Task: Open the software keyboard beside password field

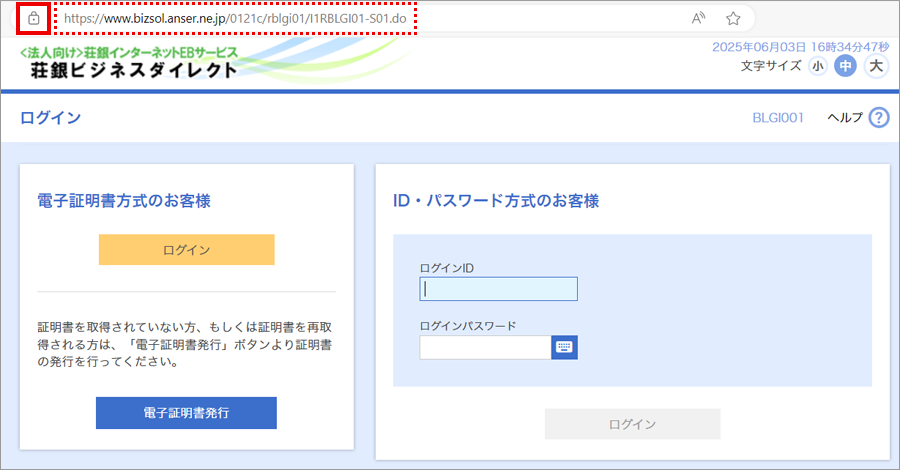Action: click(x=565, y=347)
